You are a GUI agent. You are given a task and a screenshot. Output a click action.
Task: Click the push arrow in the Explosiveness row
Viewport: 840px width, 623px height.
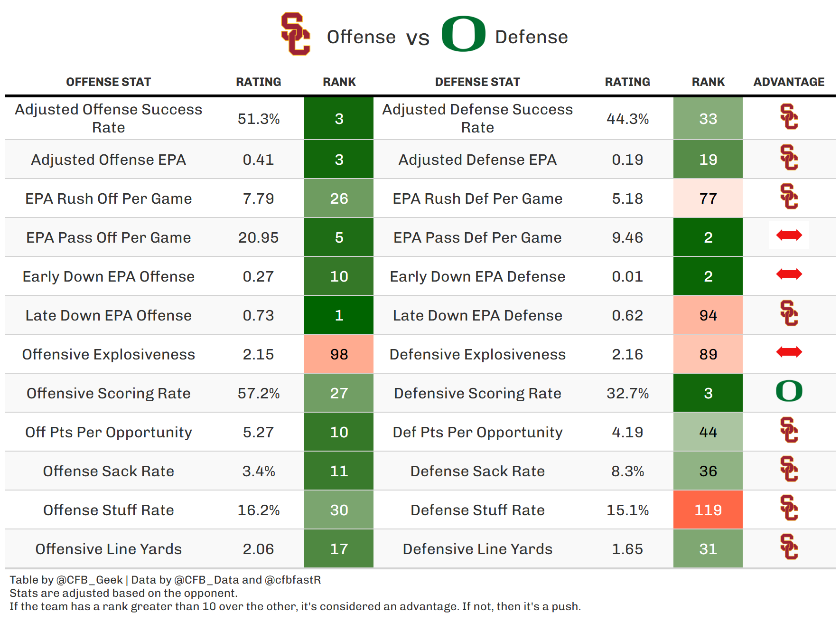pyautogui.click(x=789, y=352)
